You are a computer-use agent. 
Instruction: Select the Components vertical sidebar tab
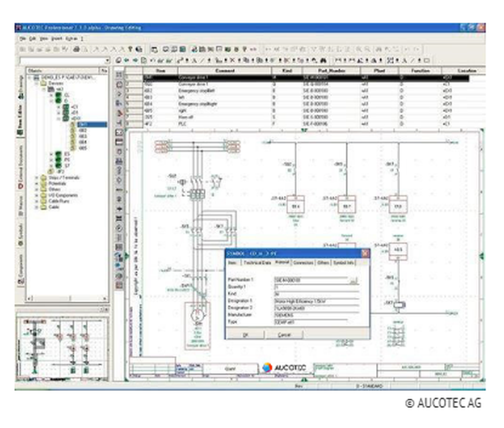[x=21, y=269]
